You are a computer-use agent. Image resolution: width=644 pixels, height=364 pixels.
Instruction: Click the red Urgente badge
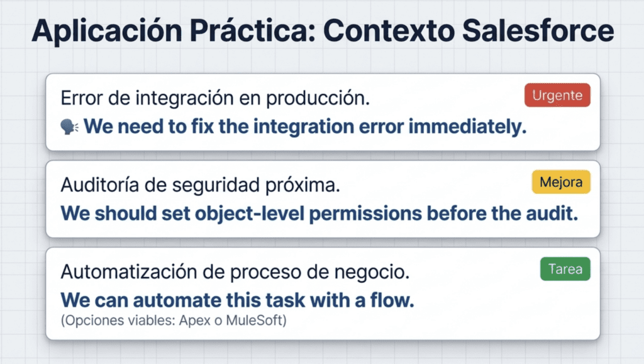(x=557, y=96)
